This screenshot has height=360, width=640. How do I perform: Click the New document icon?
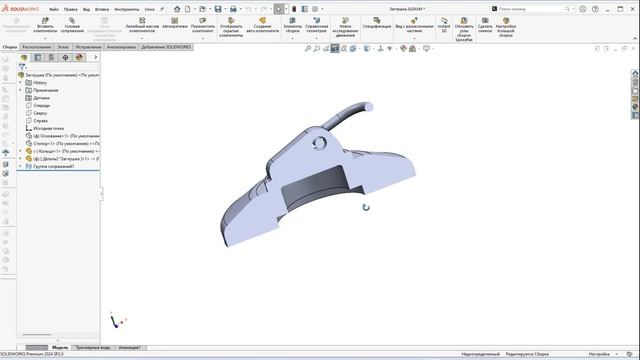tap(187, 9)
